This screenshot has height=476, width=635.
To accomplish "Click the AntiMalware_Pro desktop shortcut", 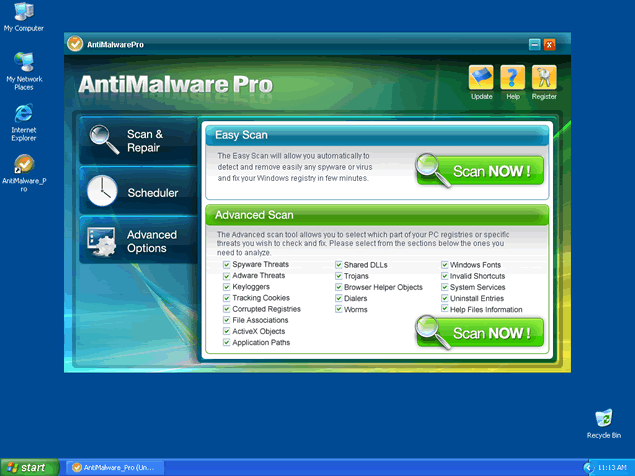I will pos(22,165).
